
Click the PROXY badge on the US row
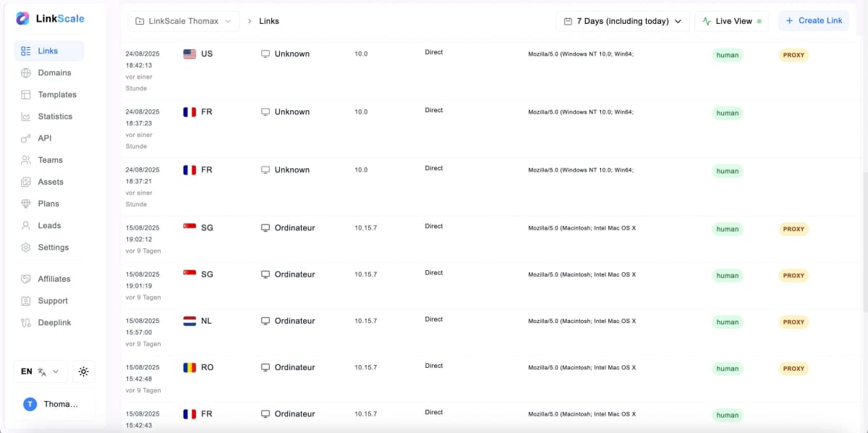point(793,55)
